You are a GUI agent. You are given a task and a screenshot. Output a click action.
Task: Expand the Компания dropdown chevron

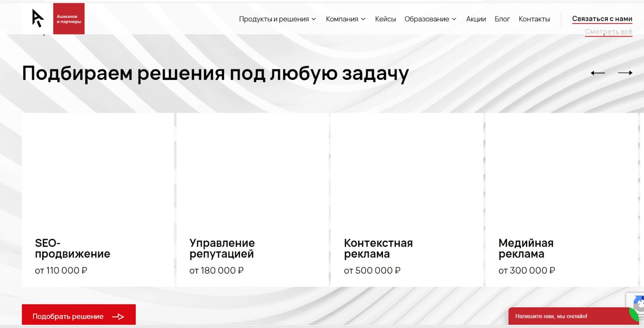363,19
